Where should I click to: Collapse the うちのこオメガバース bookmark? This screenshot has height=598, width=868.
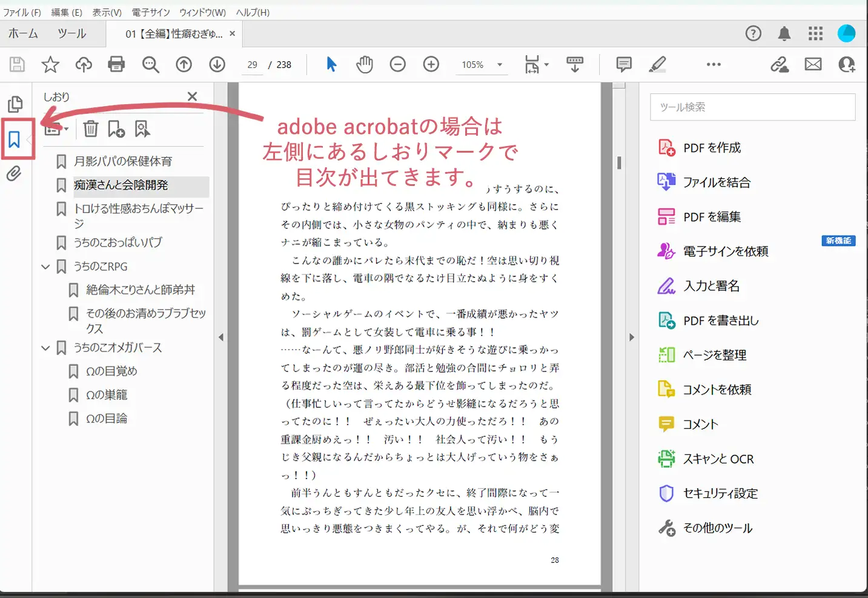(45, 348)
